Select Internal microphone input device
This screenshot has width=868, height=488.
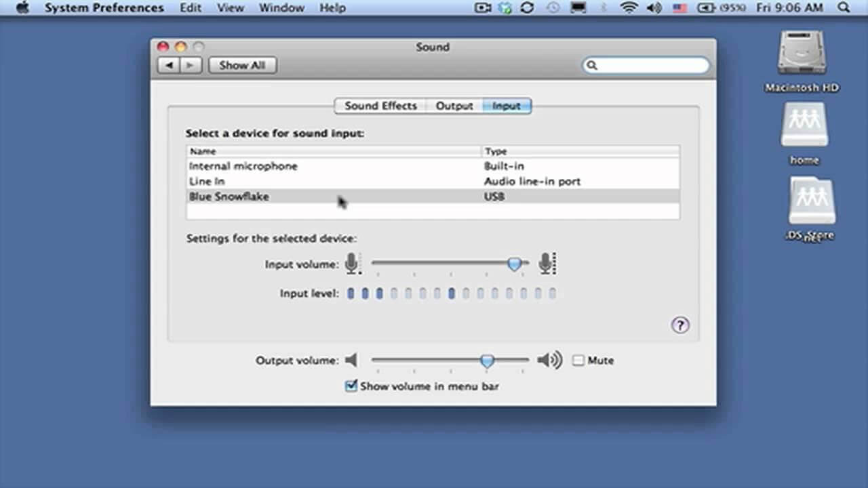[243, 166]
